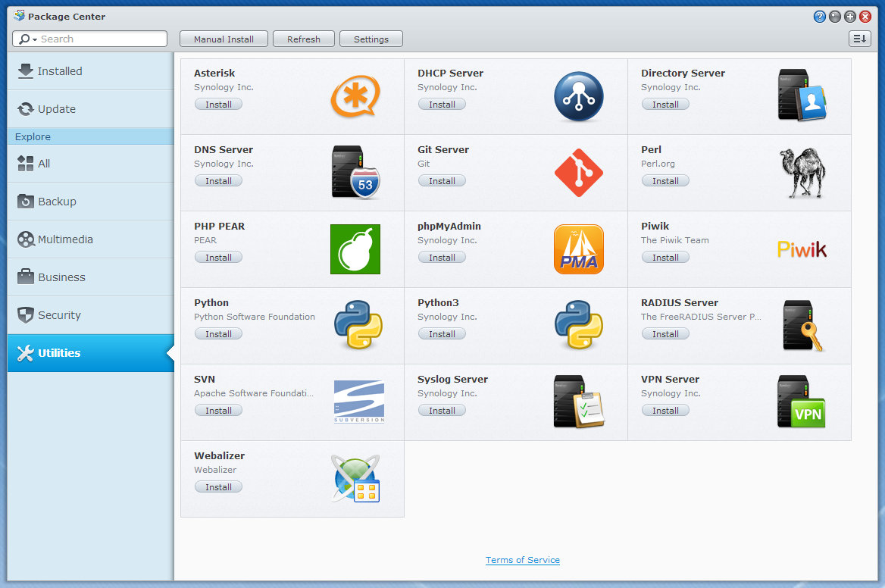Click the Perl camel icon
The image size is (885, 588).
pos(802,173)
